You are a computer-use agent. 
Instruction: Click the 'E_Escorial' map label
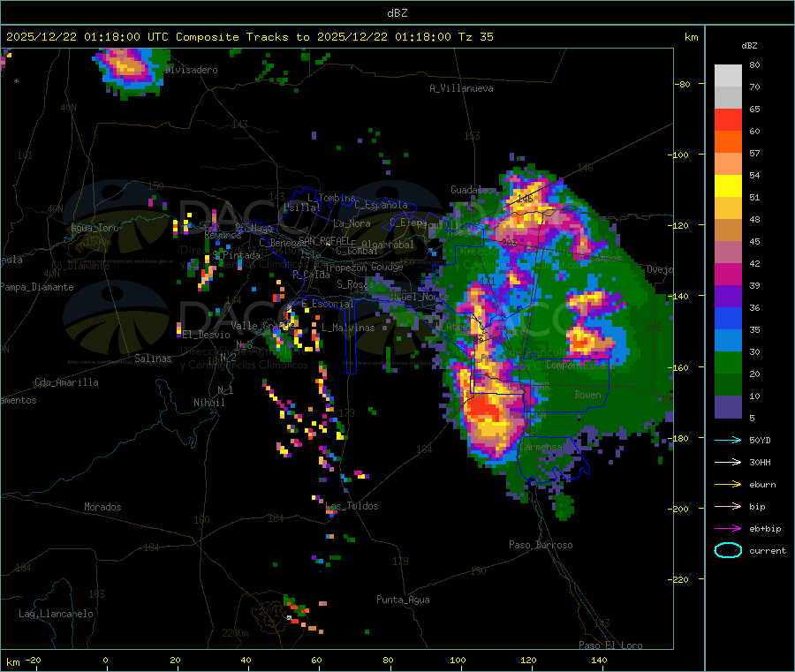328,304
